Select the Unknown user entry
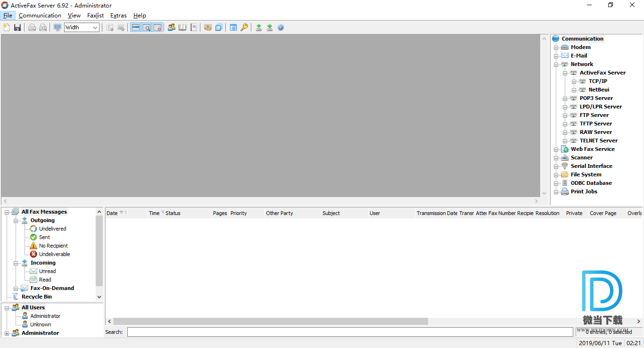The image size is (644, 348). coord(41,324)
